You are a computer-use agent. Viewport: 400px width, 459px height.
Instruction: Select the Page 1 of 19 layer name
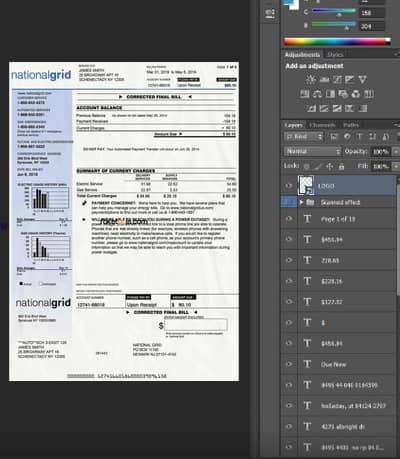click(x=338, y=219)
